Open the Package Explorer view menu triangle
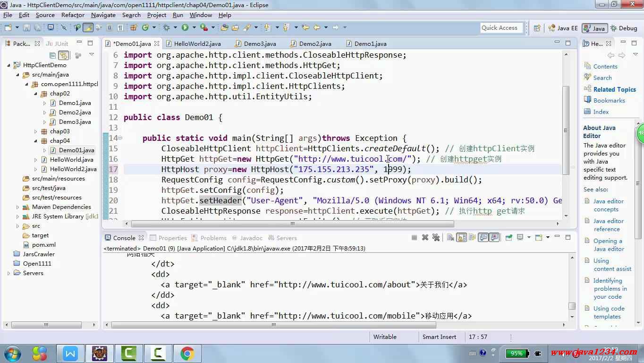This screenshot has height=363, width=644. [x=92, y=55]
